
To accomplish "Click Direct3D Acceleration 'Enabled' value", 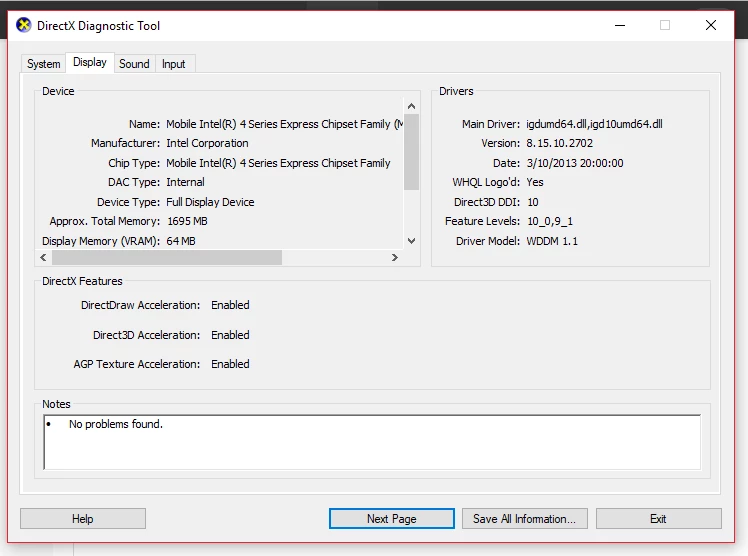I will pyautogui.click(x=230, y=335).
